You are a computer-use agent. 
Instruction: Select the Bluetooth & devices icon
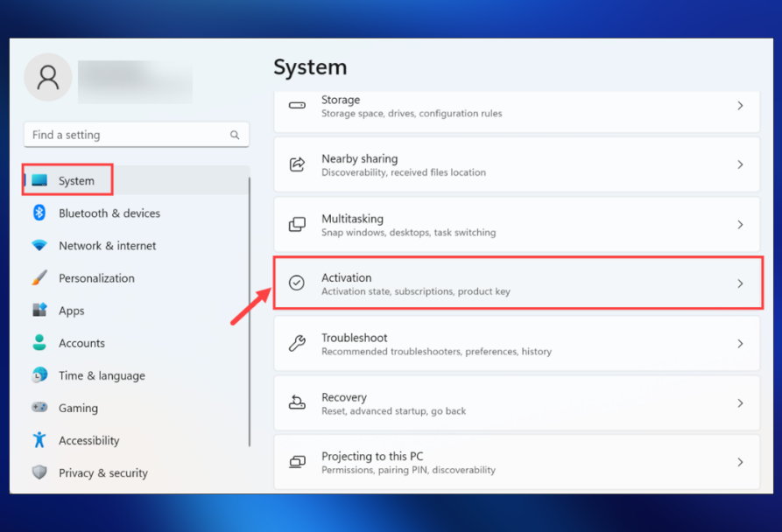39,213
